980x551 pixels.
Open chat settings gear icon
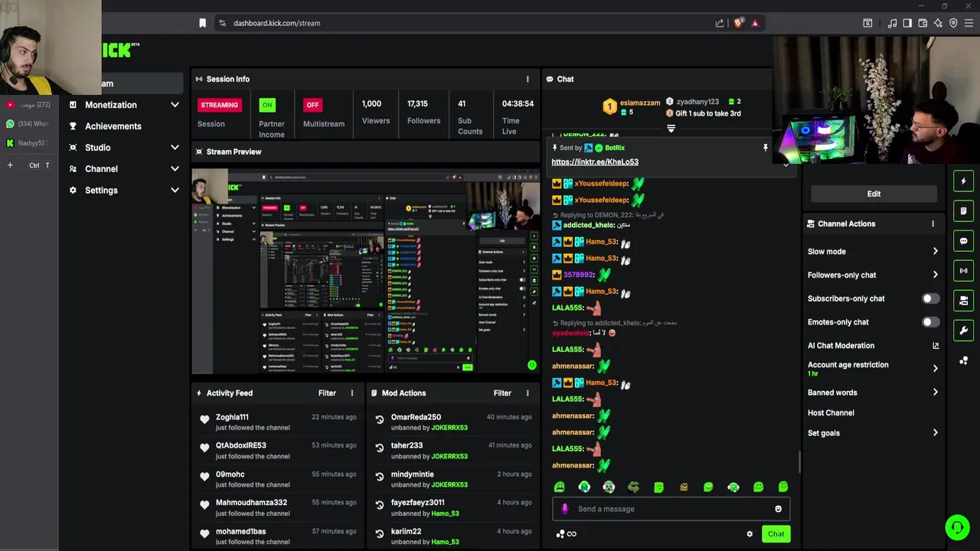click(750, 534)
